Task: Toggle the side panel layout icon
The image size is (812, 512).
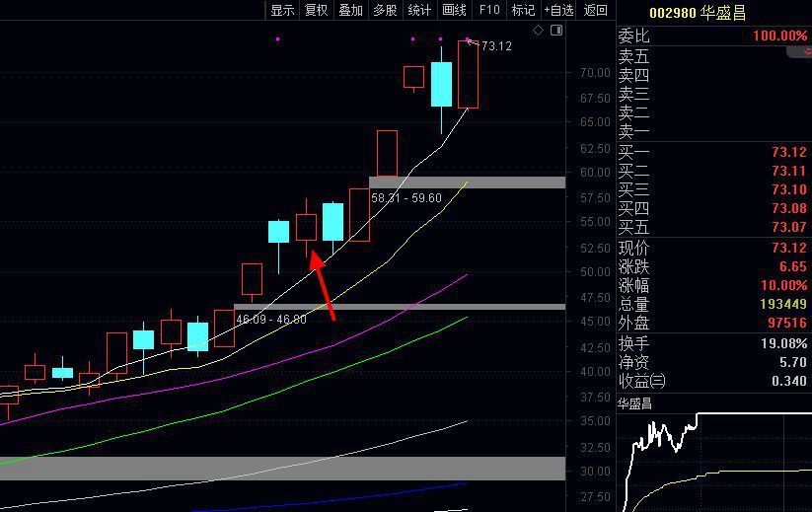Action: pyautogui.click(x=556, y=31)
